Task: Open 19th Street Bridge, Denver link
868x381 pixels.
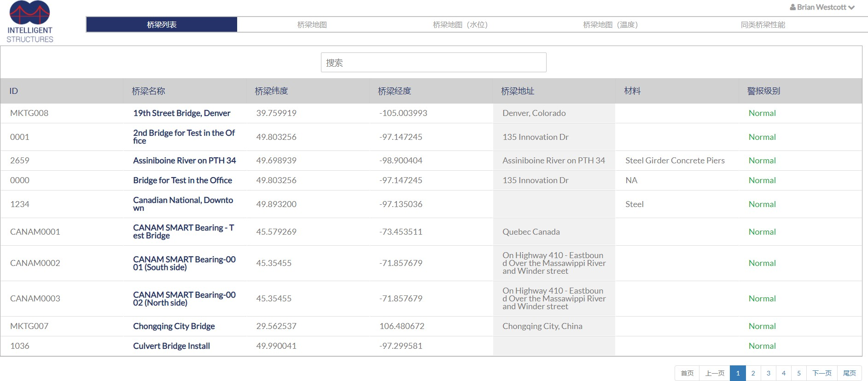Action: click(181, 113)
